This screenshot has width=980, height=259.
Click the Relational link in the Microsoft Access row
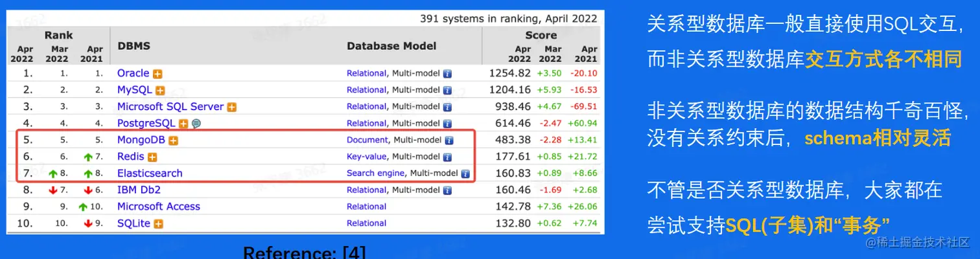click(366, 207)
